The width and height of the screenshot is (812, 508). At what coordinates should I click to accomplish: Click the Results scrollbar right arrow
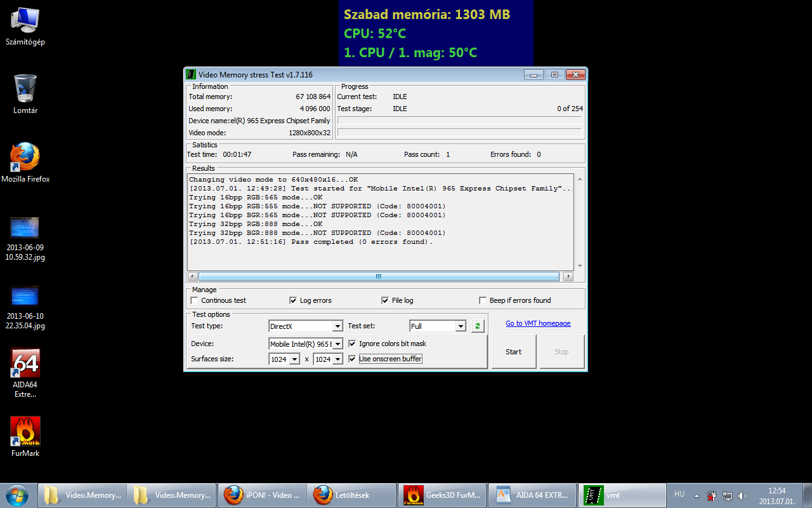pyautogui.click(x=568, y=276)
